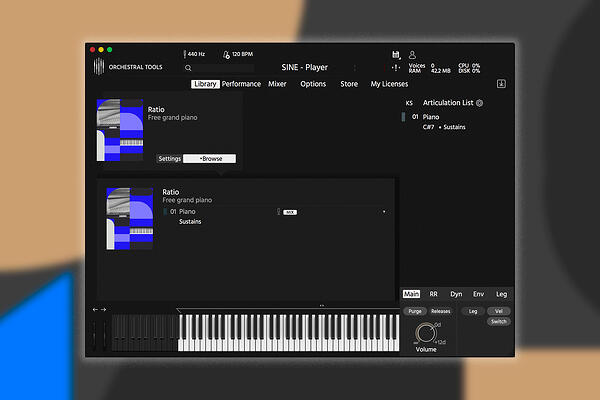Select Sustains under 01 Piano in browser
This screenshot has height=400, width=600.
tap(190, 222)
